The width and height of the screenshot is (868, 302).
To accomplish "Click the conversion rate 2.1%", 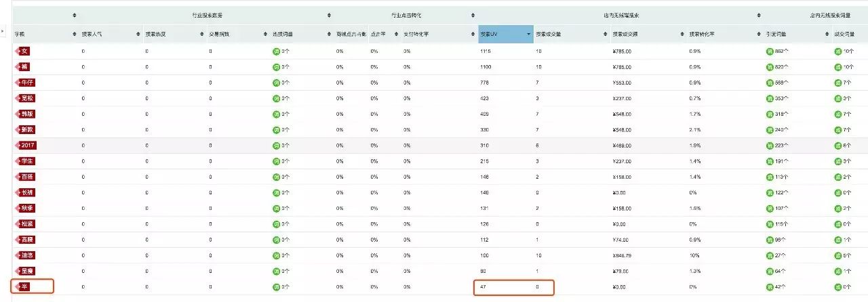I will (x=694, y=129).
